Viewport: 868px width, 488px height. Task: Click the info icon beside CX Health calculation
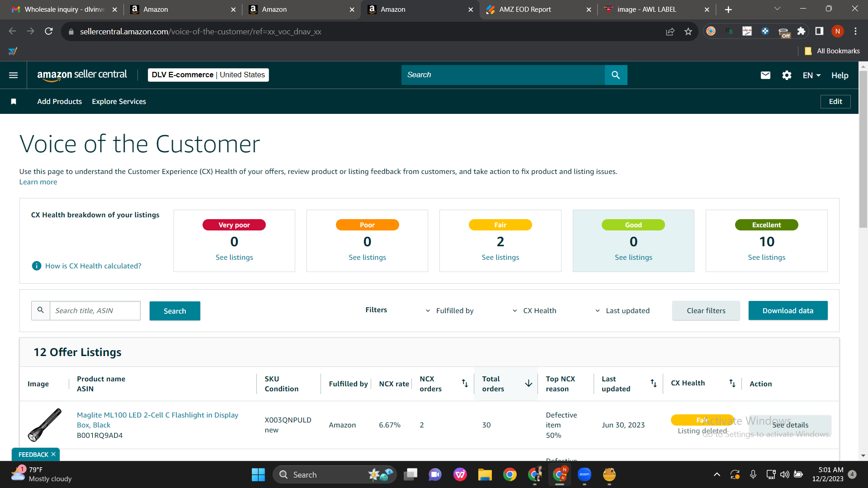(x=37, y=266)
